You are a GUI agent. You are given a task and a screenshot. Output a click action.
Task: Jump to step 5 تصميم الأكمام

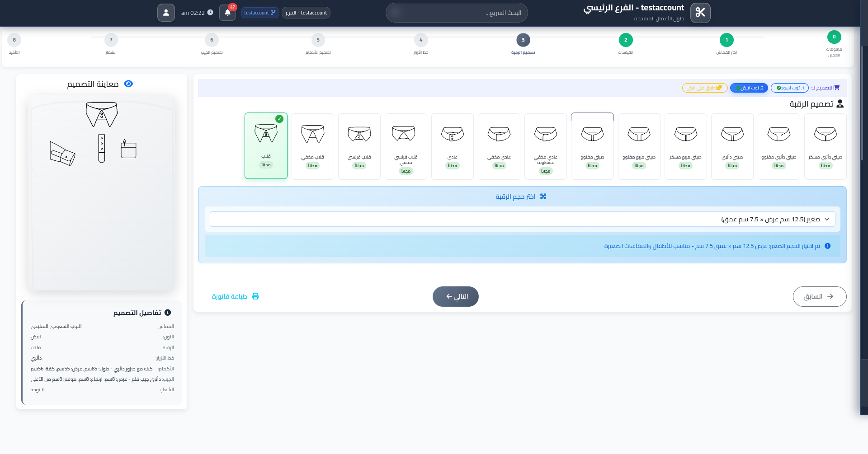click(318, 40)
